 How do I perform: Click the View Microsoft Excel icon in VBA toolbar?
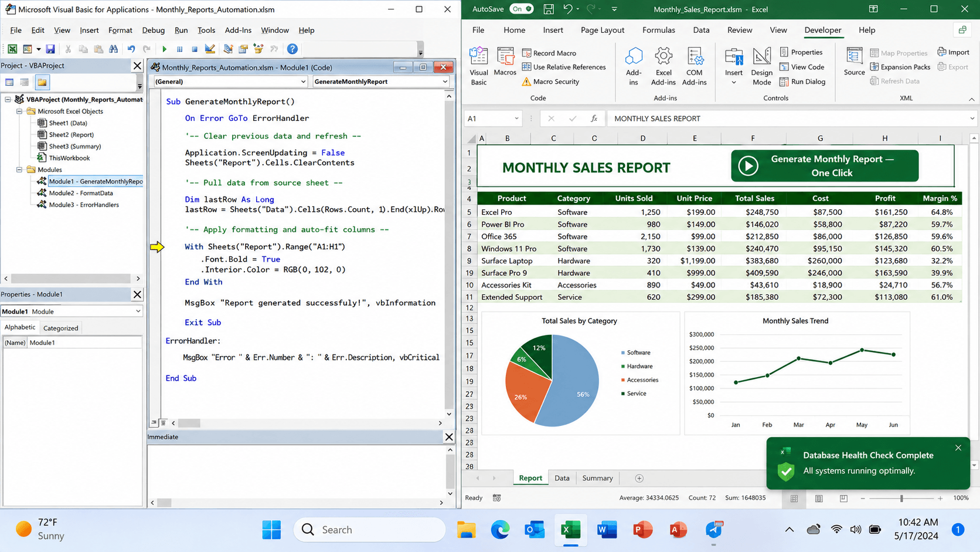pos(12,49)
